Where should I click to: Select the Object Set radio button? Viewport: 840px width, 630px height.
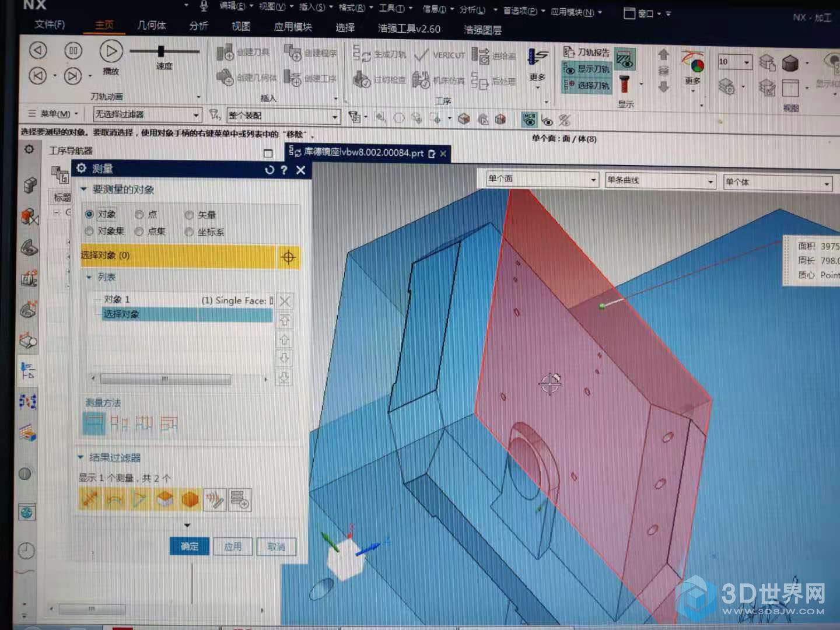tap(89, 231)
